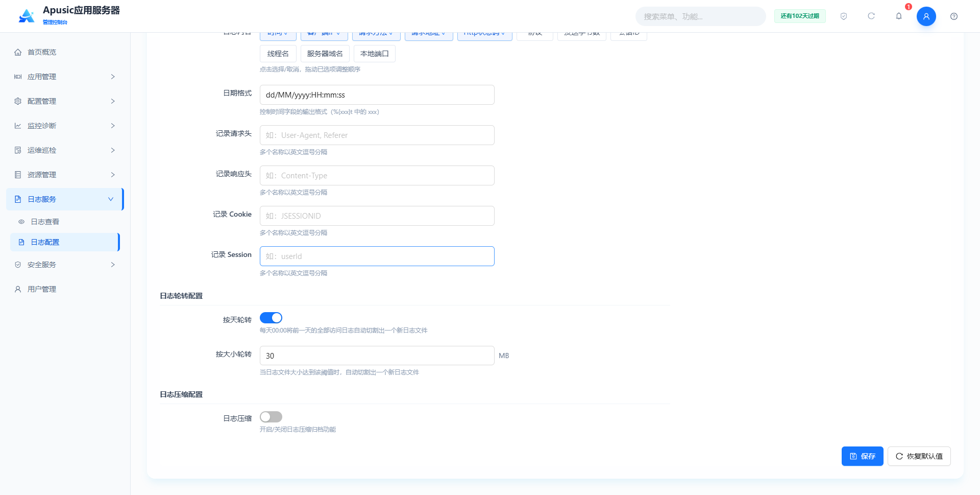The width and height of the screenshot is (980, 495).
Task: Open the notification bell
Action: 899,16
